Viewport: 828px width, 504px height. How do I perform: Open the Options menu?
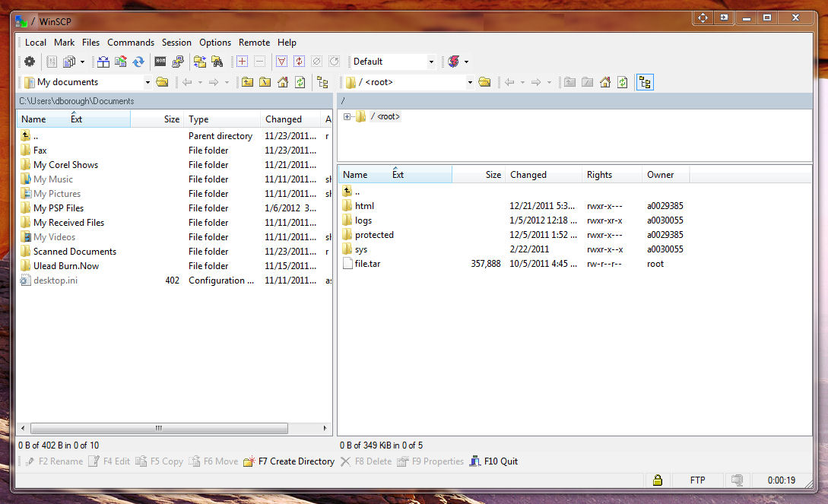coord(215,43)
